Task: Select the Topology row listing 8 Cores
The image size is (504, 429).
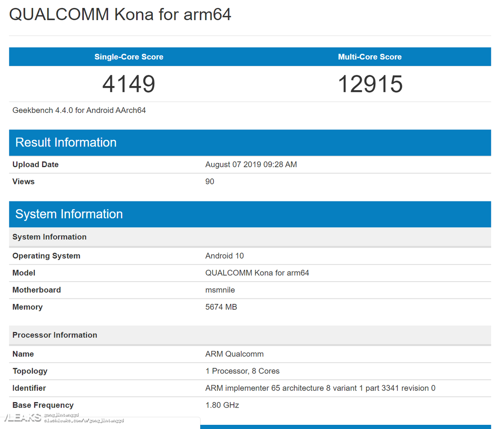Action: click(242, 371)
